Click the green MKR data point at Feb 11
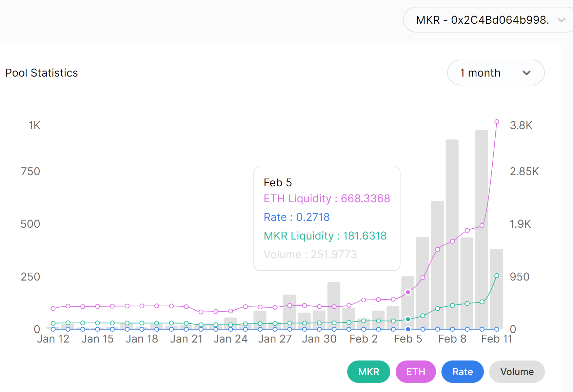The height and width of the screenshot is (392, 573). (497, 276)
